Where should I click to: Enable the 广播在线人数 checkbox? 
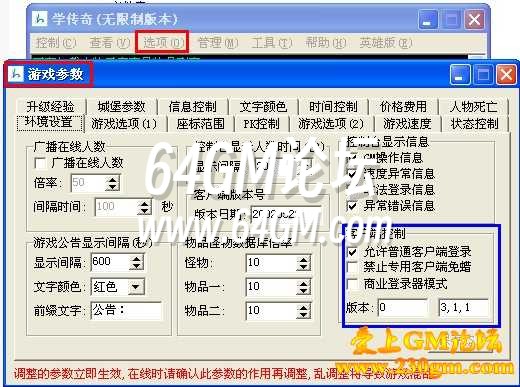click(x=40, y=163)
